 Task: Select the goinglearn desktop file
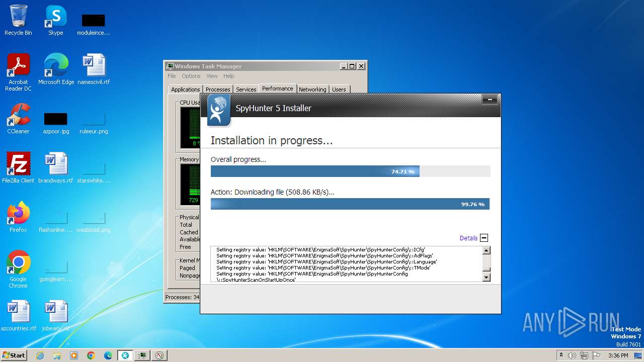(56, 269)
